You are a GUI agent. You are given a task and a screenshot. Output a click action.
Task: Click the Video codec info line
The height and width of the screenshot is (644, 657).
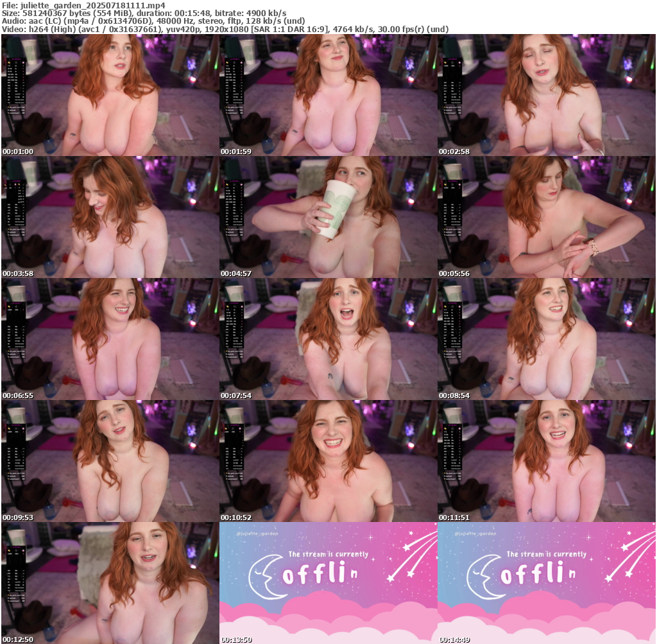(x=225, y=29)
